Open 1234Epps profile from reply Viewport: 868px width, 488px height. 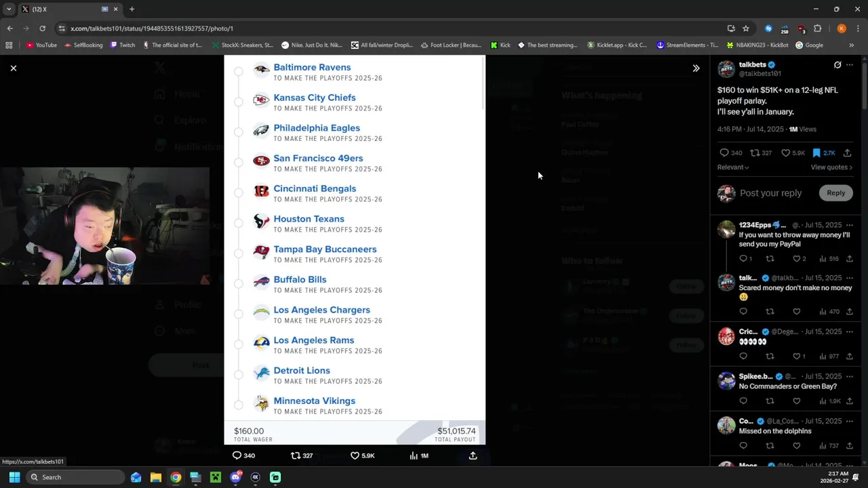point(755,225)
